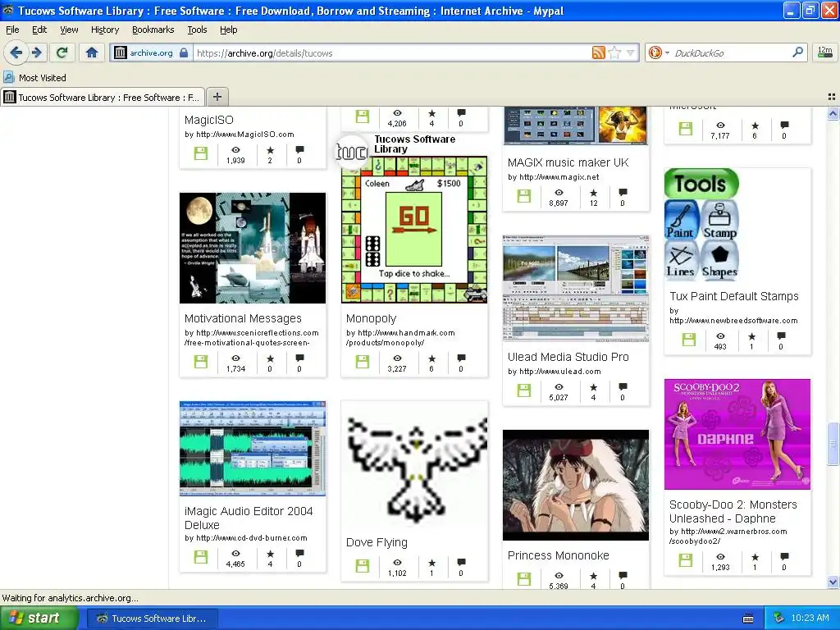840x630 pixels.
Task: Click the Forward navigation arrow
Action: tap(37, 52)
